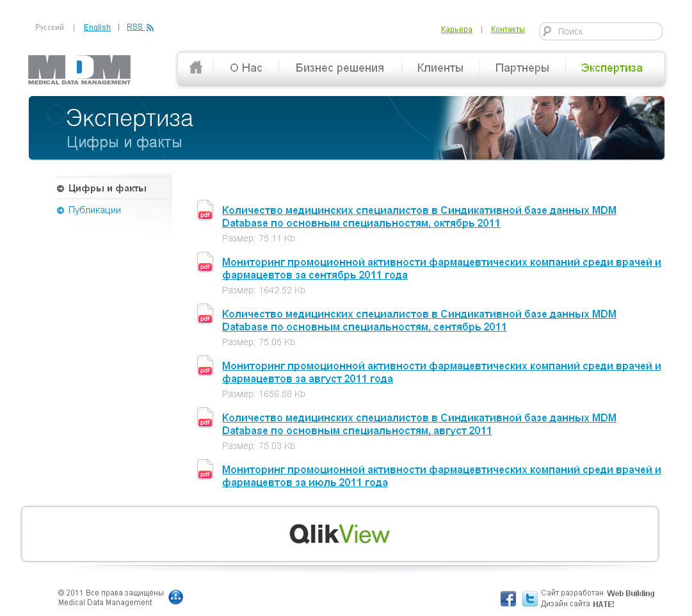This screenshot has height=616, width=692.
Task: Open specialists count report for сентябрь 2011
Action: 419,321
